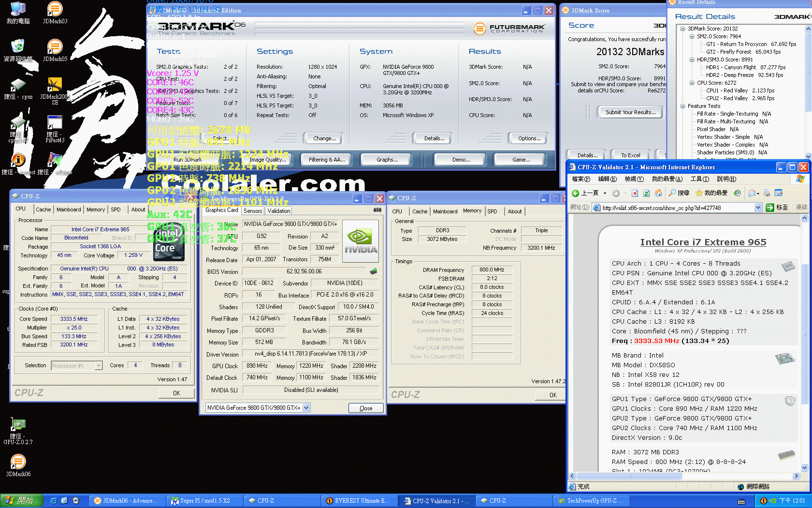Open the GPU selection dropdown in GPU-Z

pos(306,408)
